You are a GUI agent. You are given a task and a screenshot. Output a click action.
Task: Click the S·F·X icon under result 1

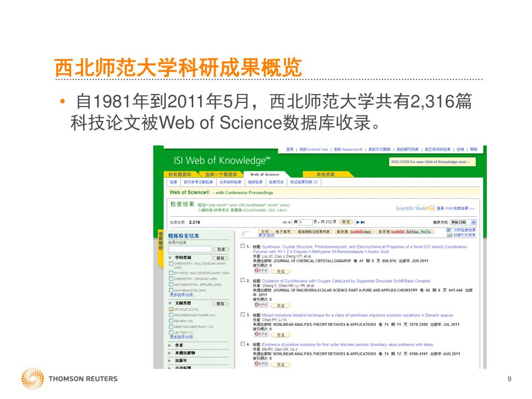tap(261, 271)
